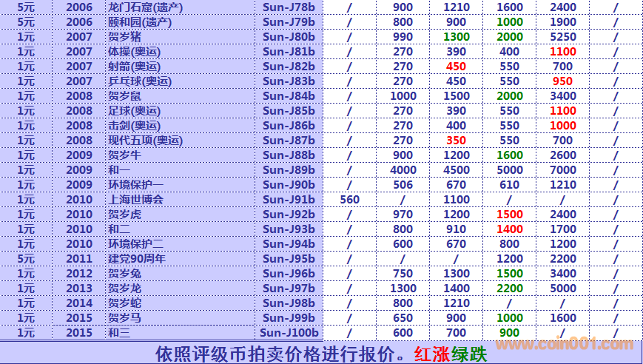Click the price 5250 in 贺岁猪 row

point(562,36)
